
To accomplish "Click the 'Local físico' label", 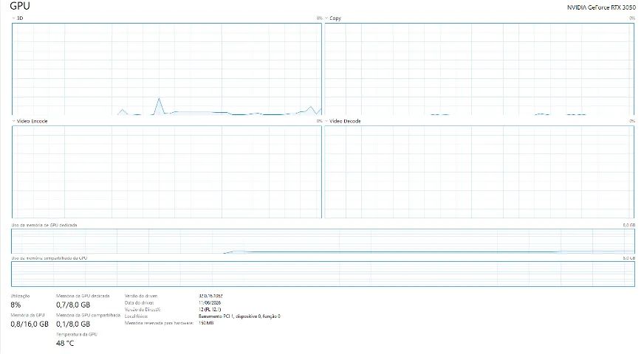I will tap(136, 316).
